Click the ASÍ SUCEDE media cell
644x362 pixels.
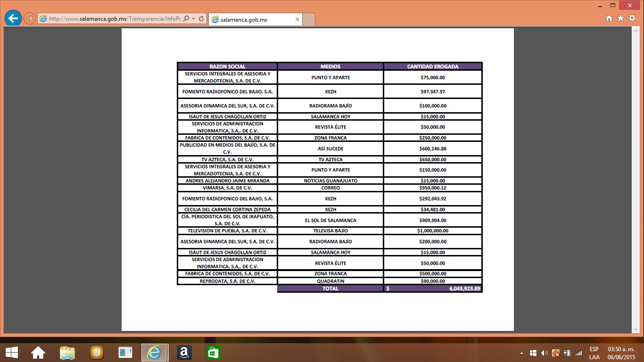[330, 148]
